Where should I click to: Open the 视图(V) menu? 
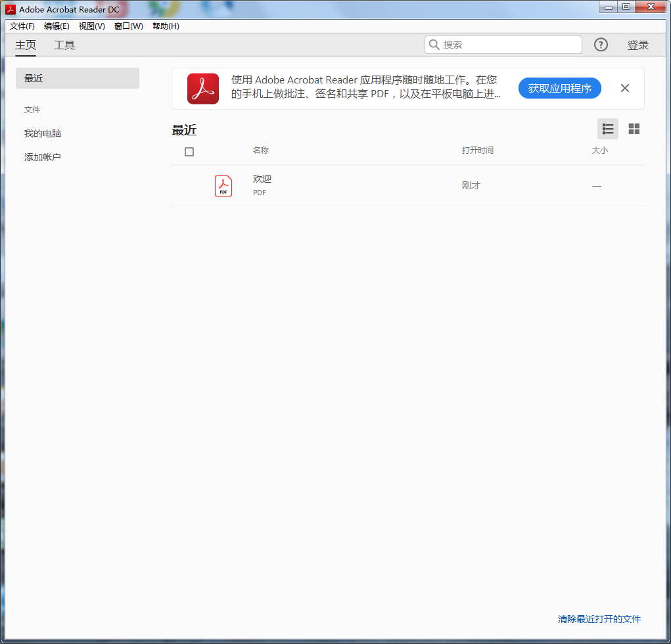(x=91, y=26)
